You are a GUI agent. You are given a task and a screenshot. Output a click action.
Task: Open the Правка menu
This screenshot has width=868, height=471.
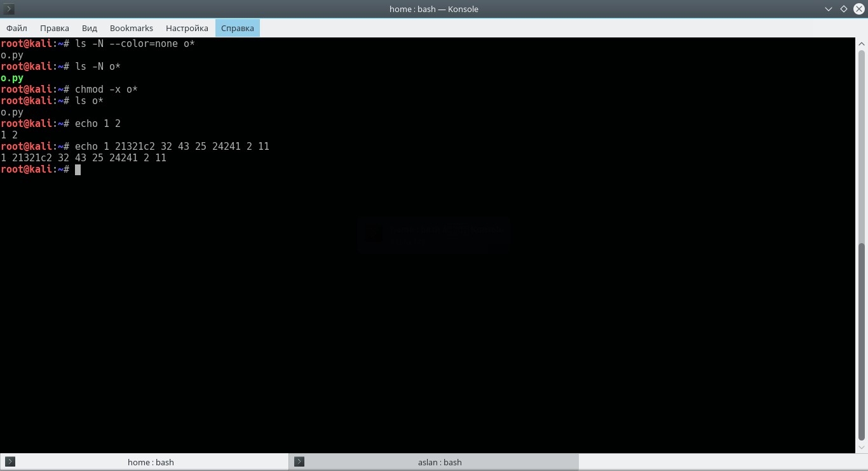[54, 28]
